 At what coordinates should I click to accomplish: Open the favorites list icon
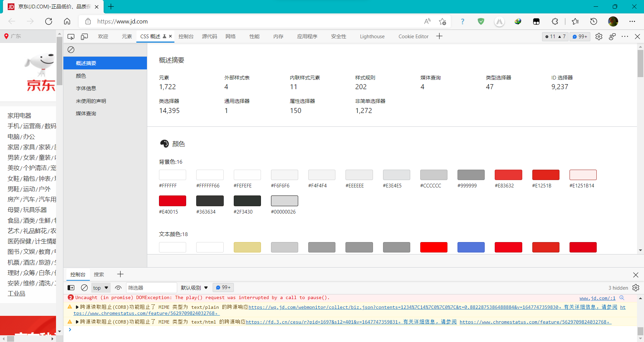[575, 21]
